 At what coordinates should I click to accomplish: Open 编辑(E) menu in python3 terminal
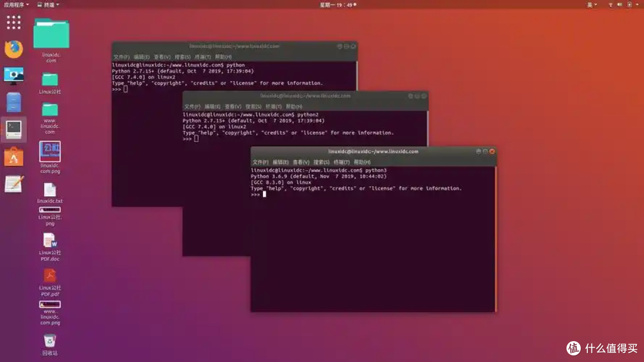[280, 162]
